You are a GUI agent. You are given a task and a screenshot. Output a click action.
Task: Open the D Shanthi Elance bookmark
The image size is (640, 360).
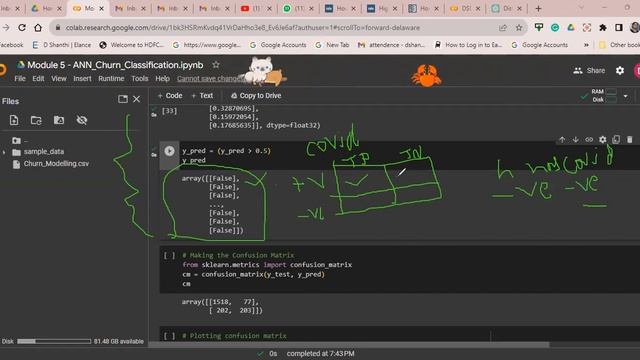(62, 45)
